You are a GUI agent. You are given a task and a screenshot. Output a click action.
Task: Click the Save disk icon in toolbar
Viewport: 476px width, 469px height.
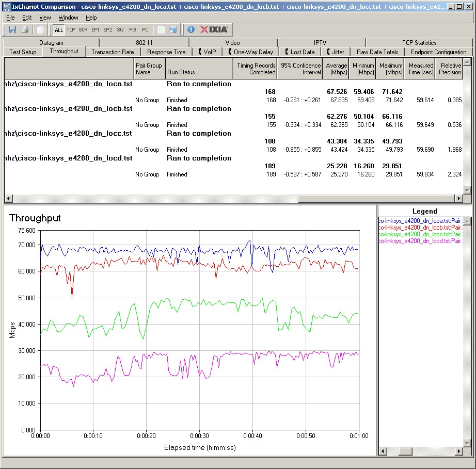pos(12,30)
